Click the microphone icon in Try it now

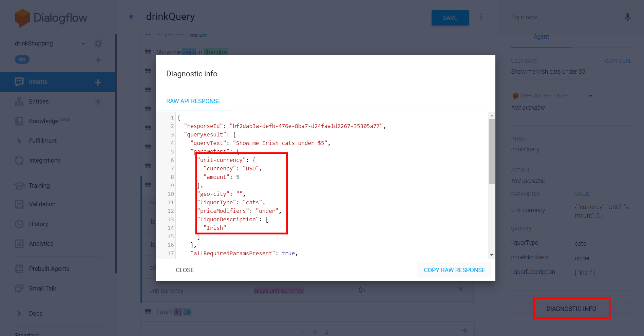628,17
